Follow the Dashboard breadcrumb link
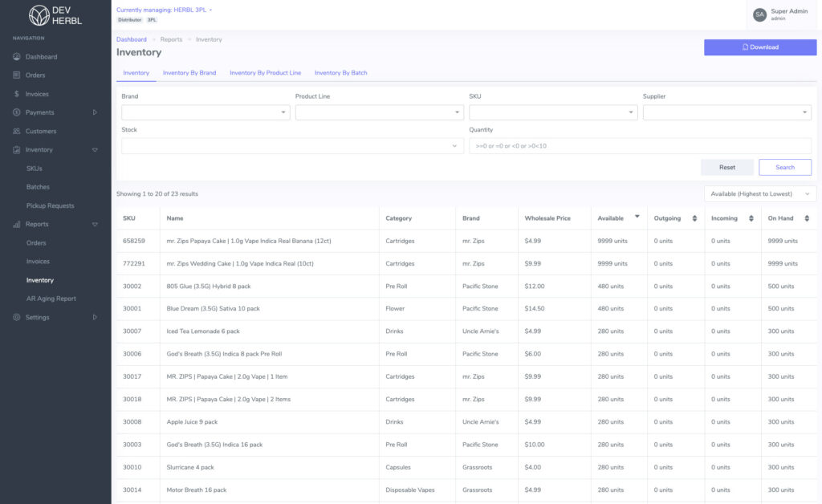The width and height of the screenshot is (822, 504). coord(132,39)
